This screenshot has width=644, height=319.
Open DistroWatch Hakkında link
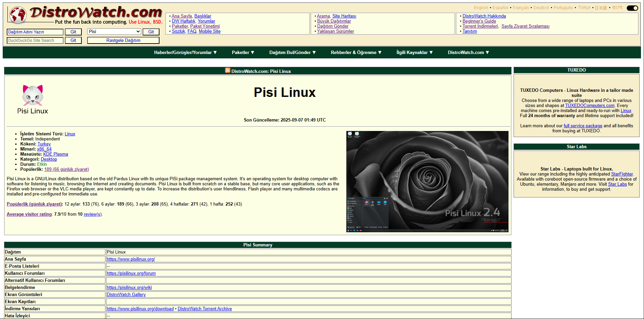pos(484,16)
